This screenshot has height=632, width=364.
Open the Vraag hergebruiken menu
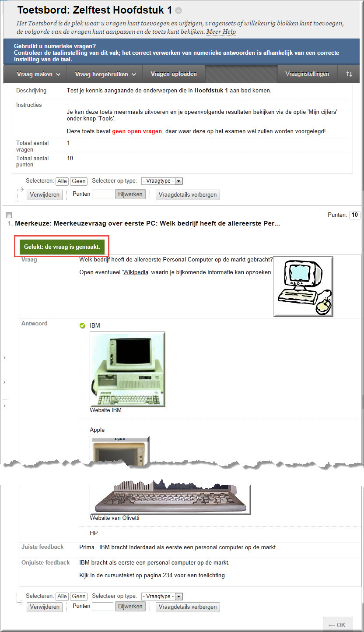(x=105, y=74)
